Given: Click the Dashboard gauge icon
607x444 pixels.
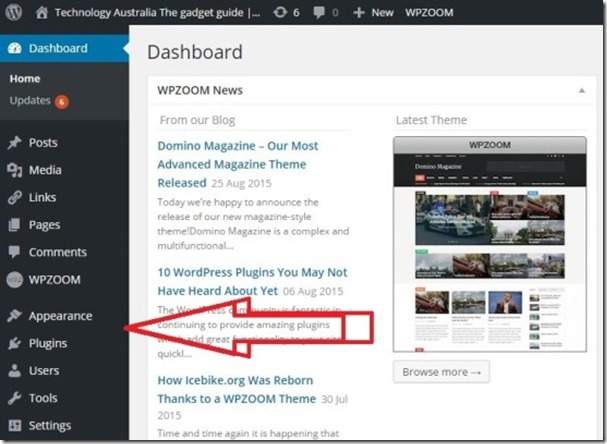Looking at the screenshot, I should pyautogui.click(x=15, y=48).
